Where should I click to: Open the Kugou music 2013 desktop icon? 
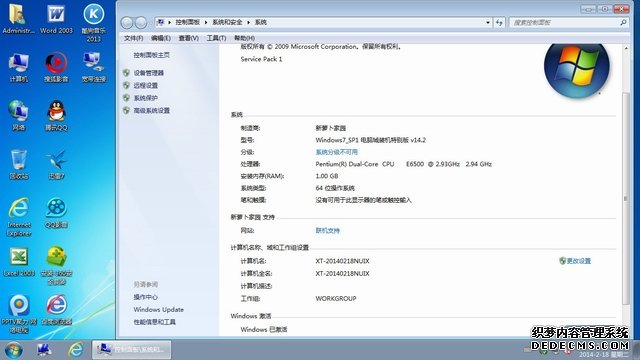tap(93, 22)
